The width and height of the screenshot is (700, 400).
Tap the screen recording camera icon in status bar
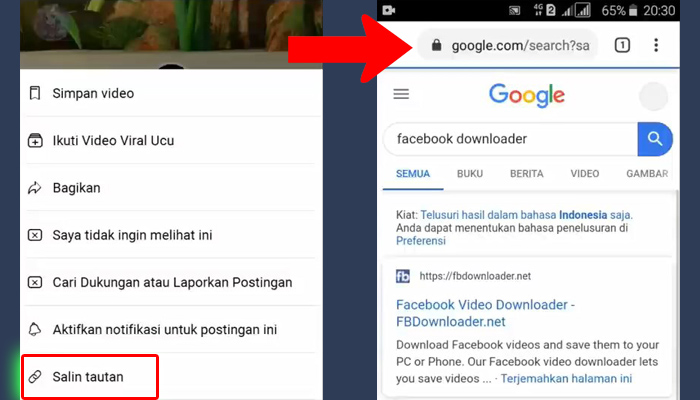(389, 10)
